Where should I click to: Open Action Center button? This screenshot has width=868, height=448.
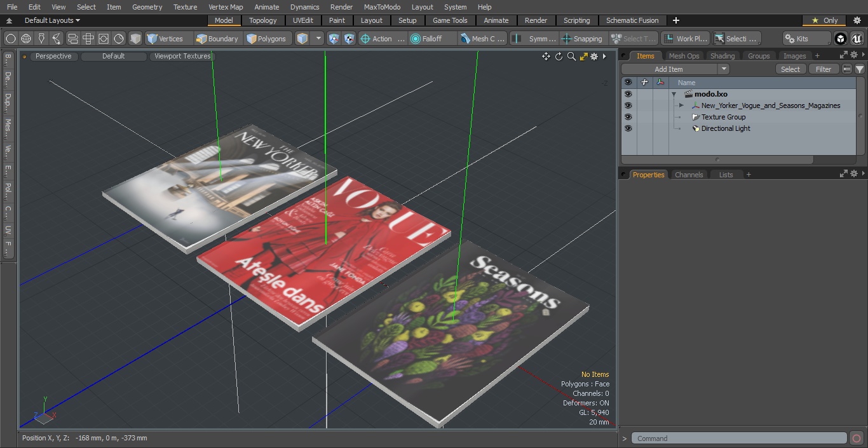click(383, 39)
